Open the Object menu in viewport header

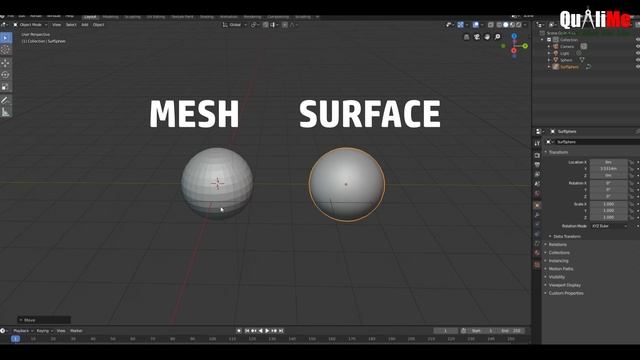coord(98,25)
